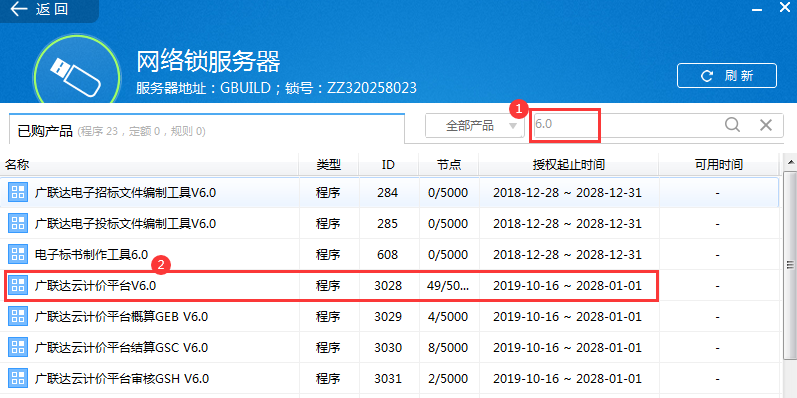The image size is (797, 398).
Task: Select the 广联达电子招标文件编制工具V6.0 name
Action: click(126, 193)
